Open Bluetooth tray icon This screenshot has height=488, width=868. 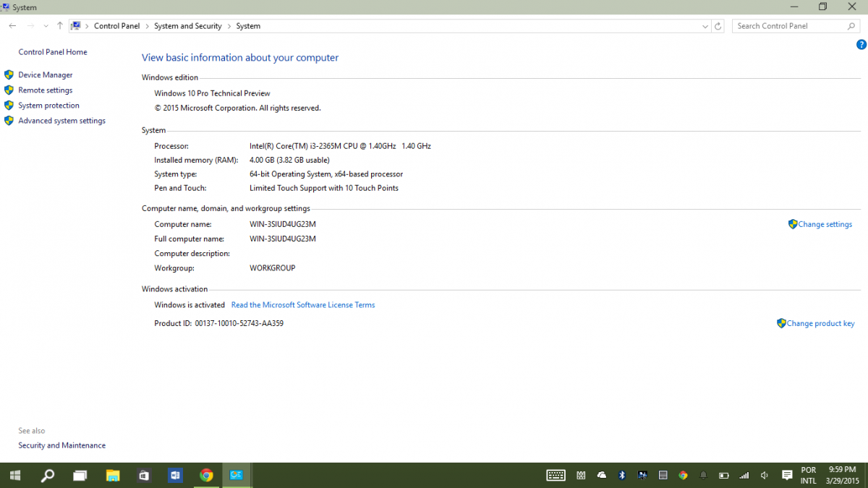tap(622, 475)
